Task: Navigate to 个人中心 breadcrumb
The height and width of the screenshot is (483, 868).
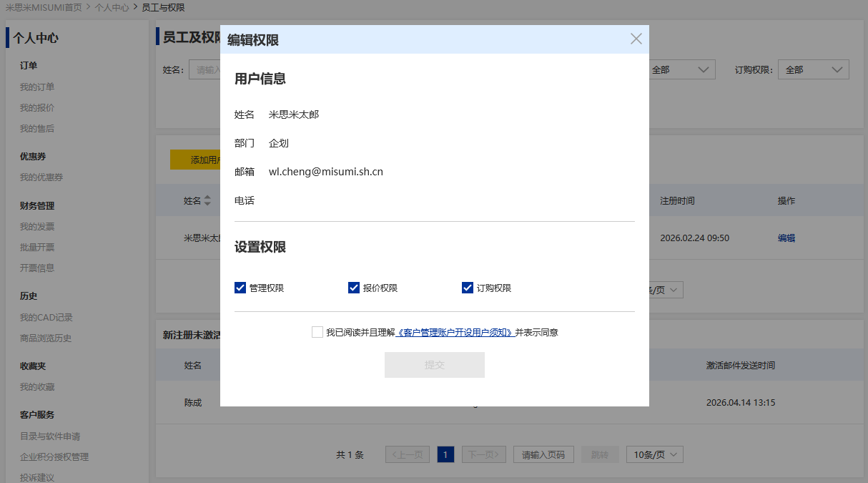Action: coord(112,7)
